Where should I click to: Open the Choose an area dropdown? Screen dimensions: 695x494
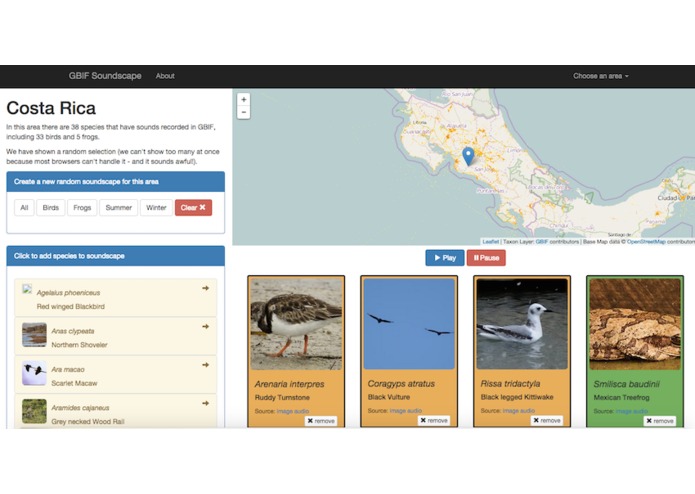pos(601,76)
